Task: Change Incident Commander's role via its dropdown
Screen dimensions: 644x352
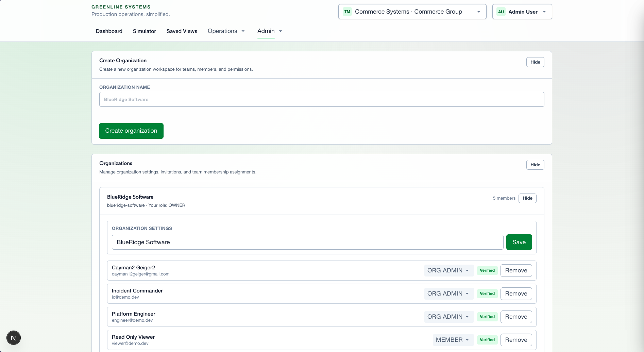Action: tap(448, 293)
